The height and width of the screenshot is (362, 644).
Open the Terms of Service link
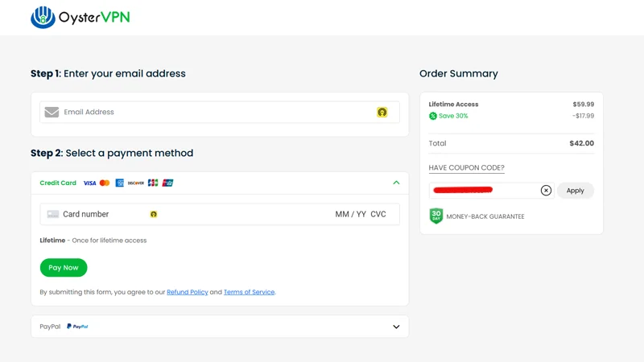pyautogui.click(x=249, y=292)
